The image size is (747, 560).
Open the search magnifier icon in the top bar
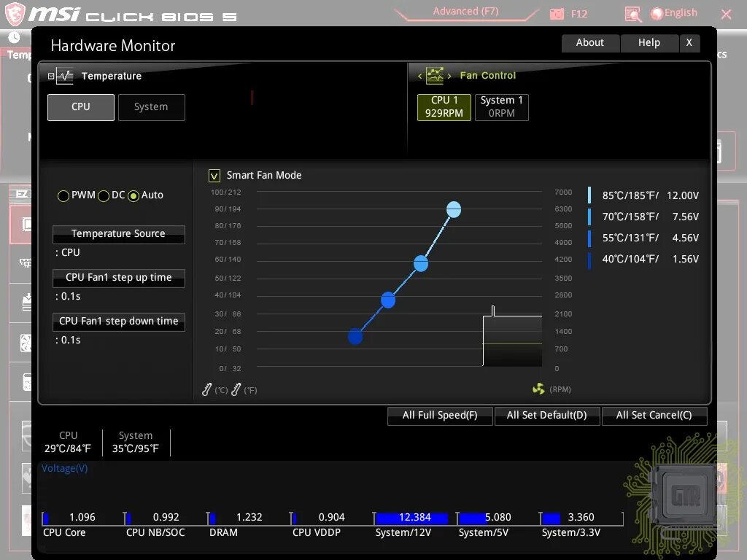point(632,14)
